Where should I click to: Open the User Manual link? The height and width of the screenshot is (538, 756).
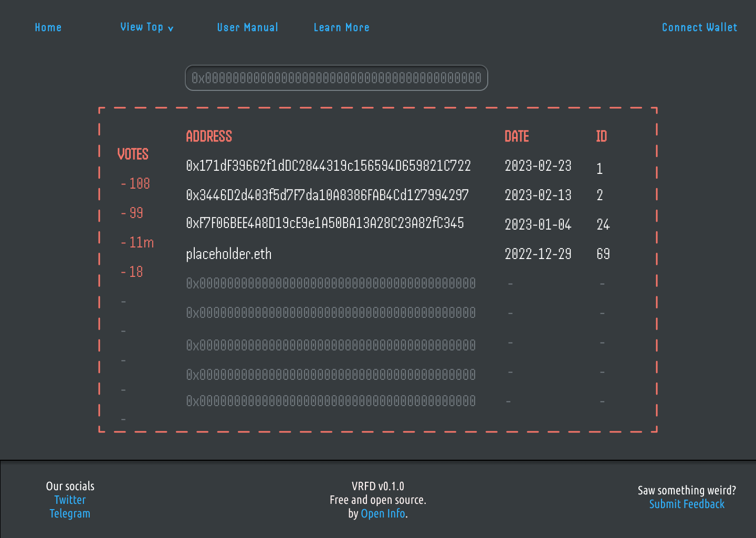pyautogui.click(x=247, y=27)
